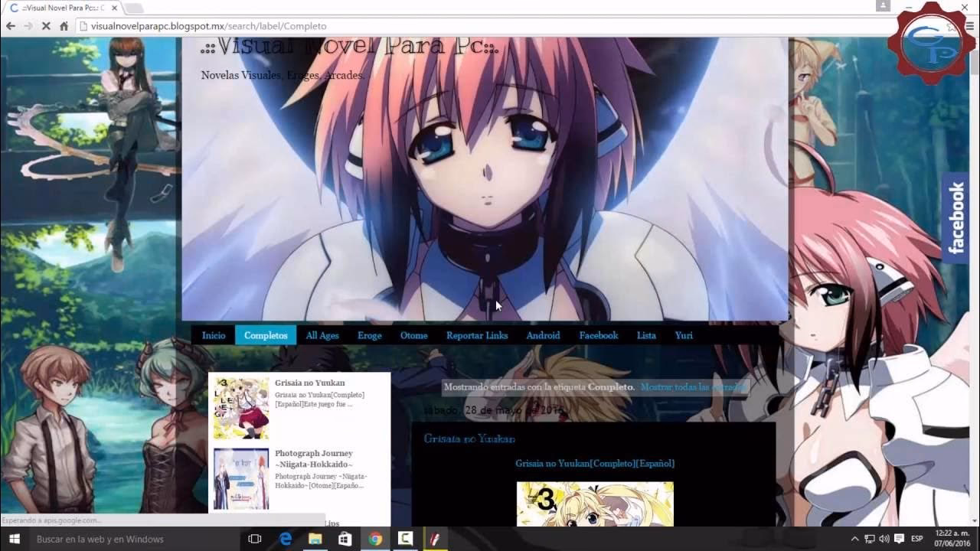Click Grisaia no Yuukan sidebar thumbnail
This screenshot has width=980, height=551.
pos(241,408)
